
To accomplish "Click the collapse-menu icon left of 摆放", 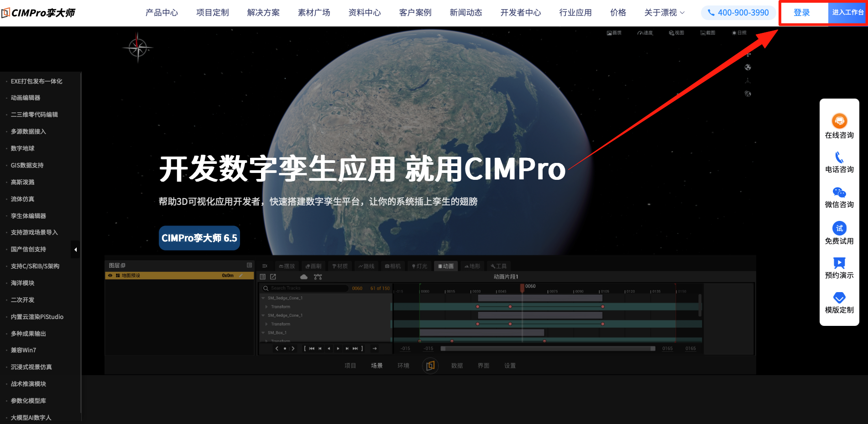I will pyautogui.click(x=265, y=266).
